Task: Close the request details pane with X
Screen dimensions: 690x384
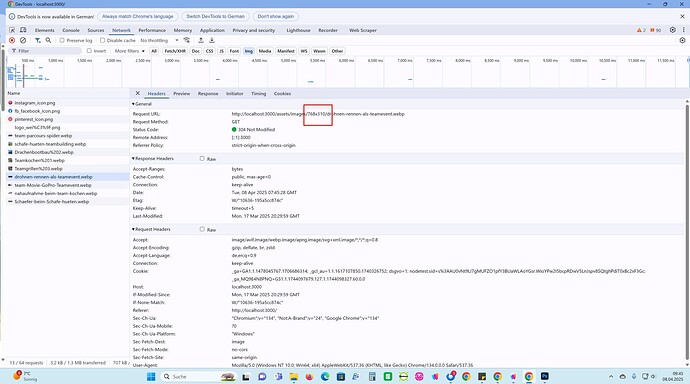Action: 138,93
